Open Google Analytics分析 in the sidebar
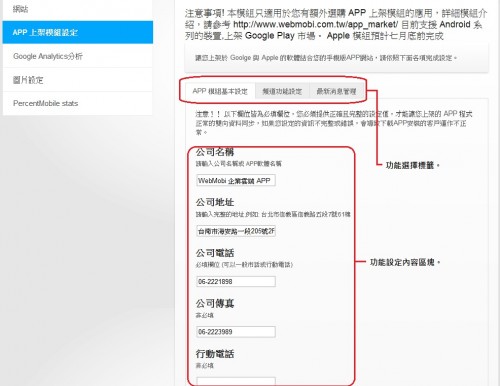This screenshot has height=386, width=500. (x=78, y=56)
